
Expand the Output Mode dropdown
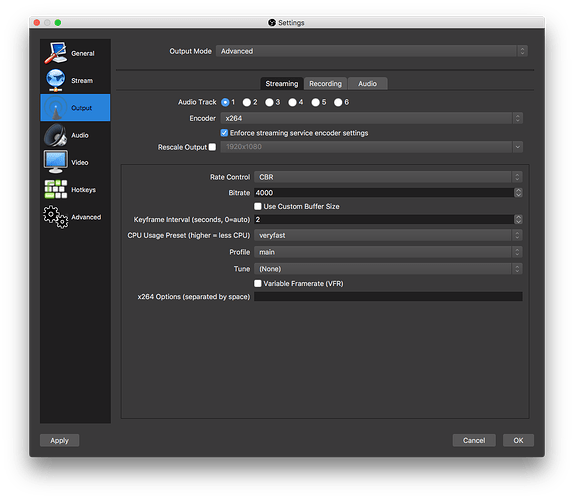pos(372,51)
